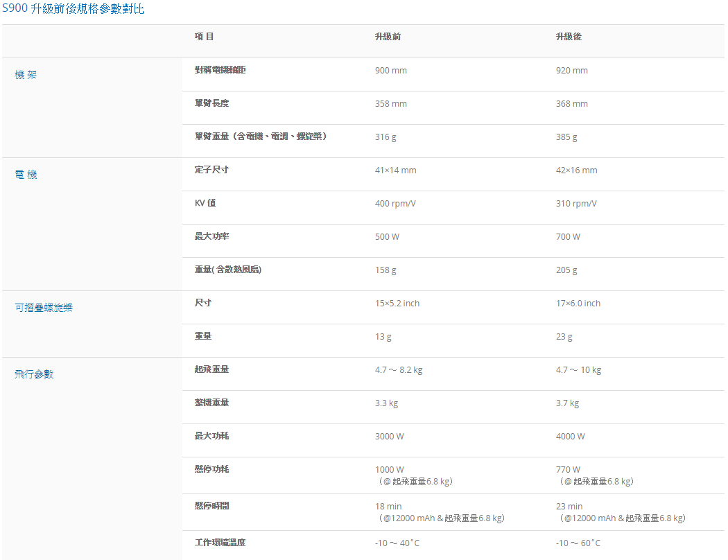Click the '4.7 ~ 8.2 kg' value
This screenshot has height=560, width=728.
[399, 370]
